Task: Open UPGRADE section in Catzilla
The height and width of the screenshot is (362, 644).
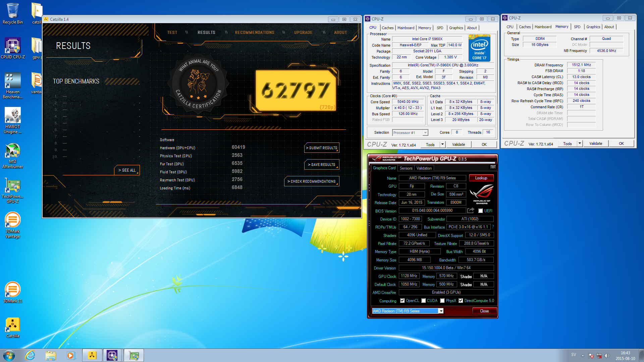Action: click(303, 33)
